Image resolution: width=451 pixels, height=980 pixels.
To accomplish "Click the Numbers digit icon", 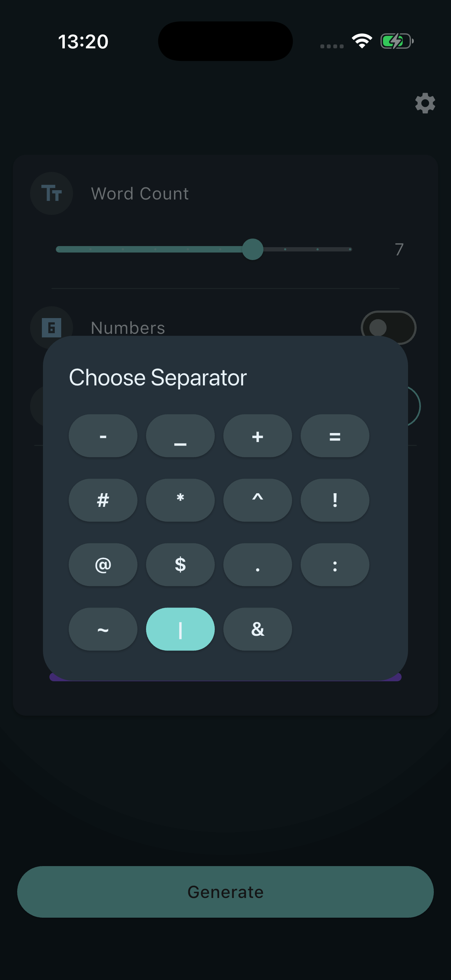I will 51,327.
